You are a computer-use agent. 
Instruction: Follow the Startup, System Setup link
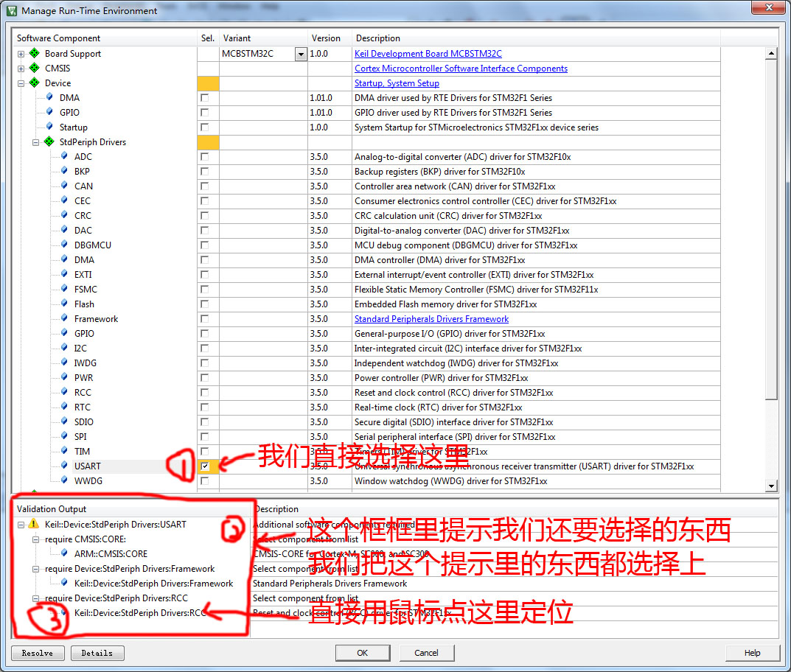[x=397, y=83]
